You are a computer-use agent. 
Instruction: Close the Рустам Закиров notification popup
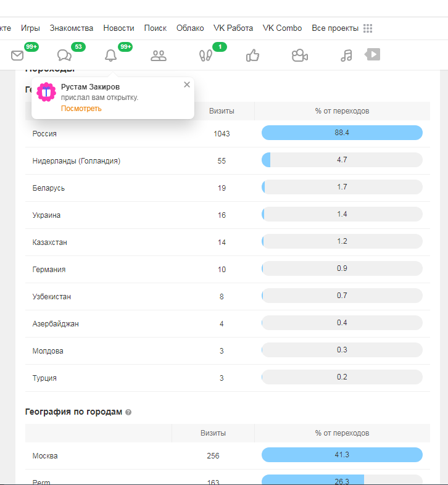[187, 85]
